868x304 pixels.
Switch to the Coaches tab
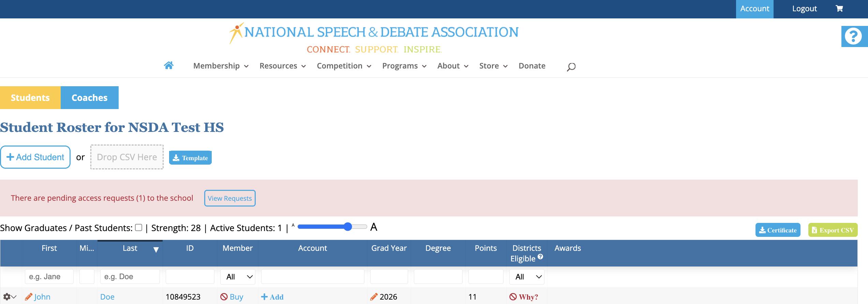pyautogui.click(x=89, y=98)
